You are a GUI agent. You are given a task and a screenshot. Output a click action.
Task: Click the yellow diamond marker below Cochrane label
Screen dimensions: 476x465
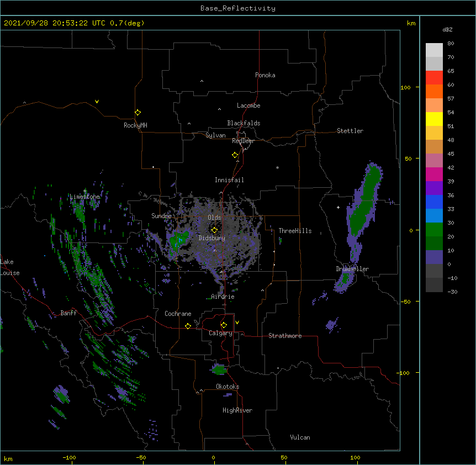pos(188,326)
